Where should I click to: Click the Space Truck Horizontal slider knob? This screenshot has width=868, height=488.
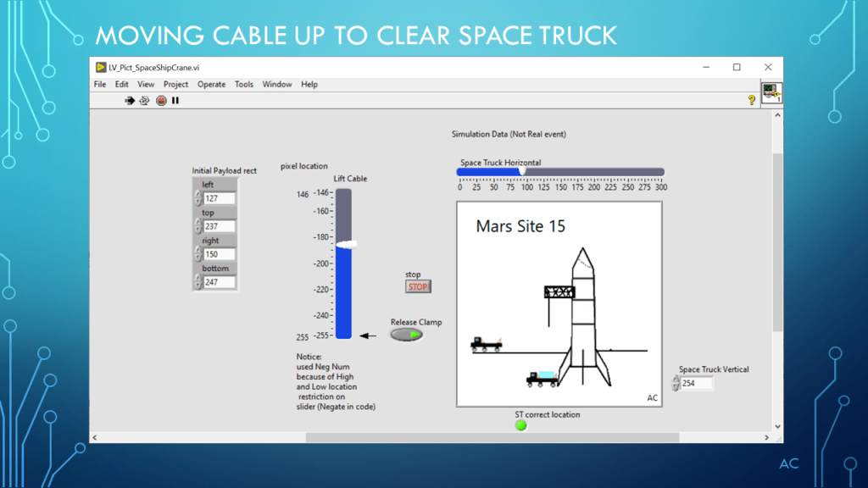[x=522, y=171]
